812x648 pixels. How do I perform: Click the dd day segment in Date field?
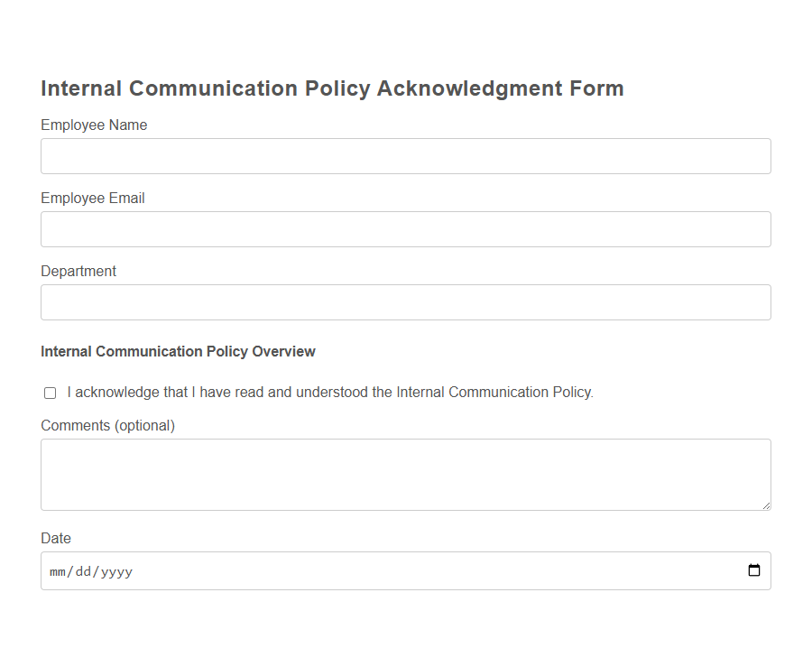pos(83,570)
